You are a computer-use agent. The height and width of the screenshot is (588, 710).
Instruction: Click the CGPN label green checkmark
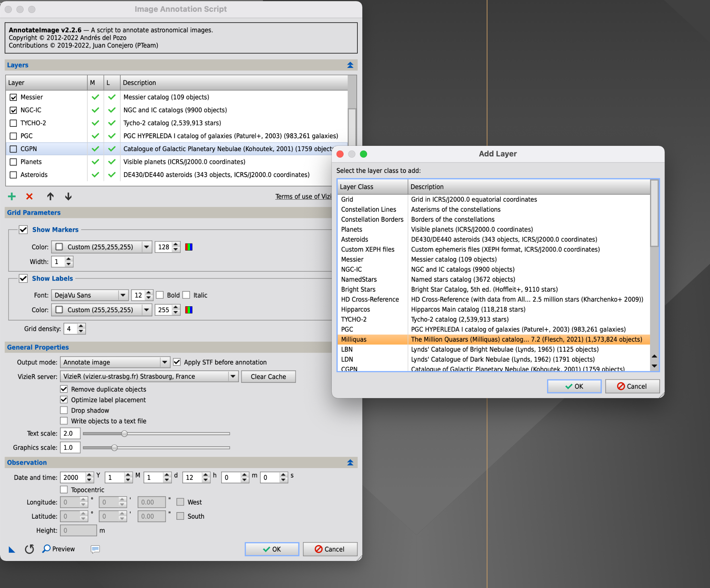[112, 149]
